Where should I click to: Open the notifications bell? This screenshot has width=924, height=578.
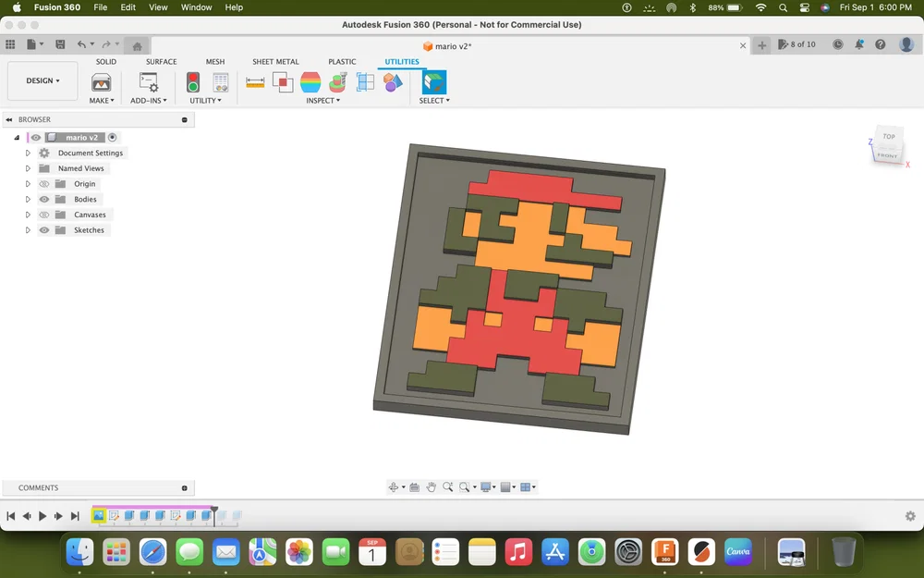(x=859, y=44)
